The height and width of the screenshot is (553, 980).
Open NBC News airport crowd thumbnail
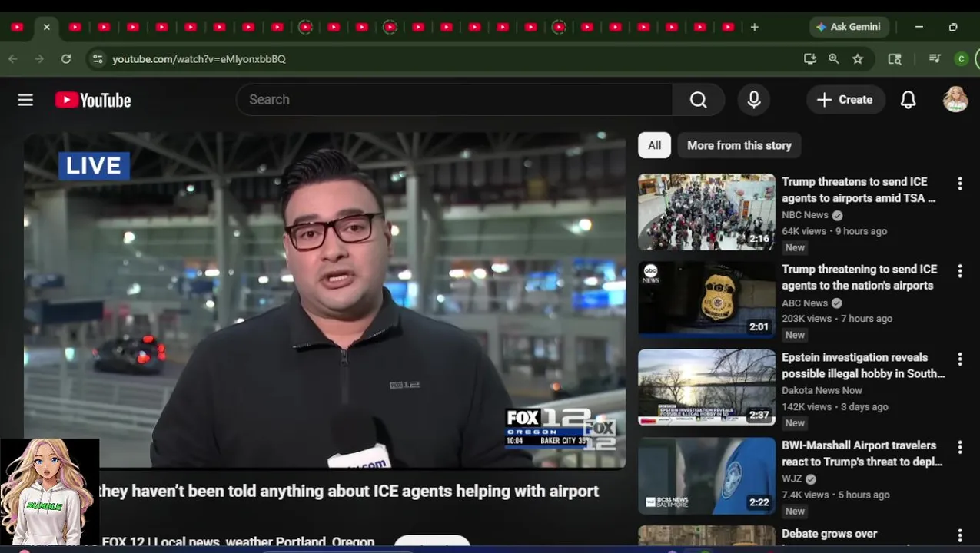(706, 212)
